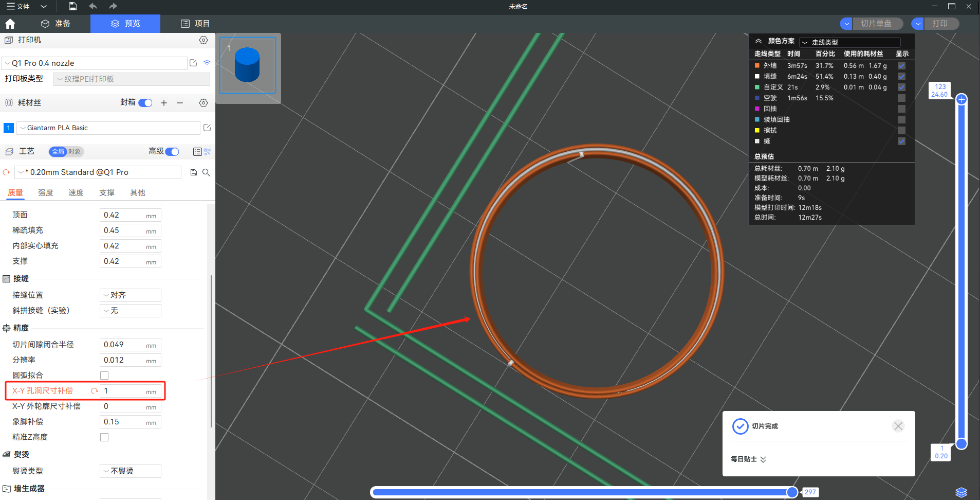Click the save file icon in title bar
980x500 pixels.
coord(73,6)
